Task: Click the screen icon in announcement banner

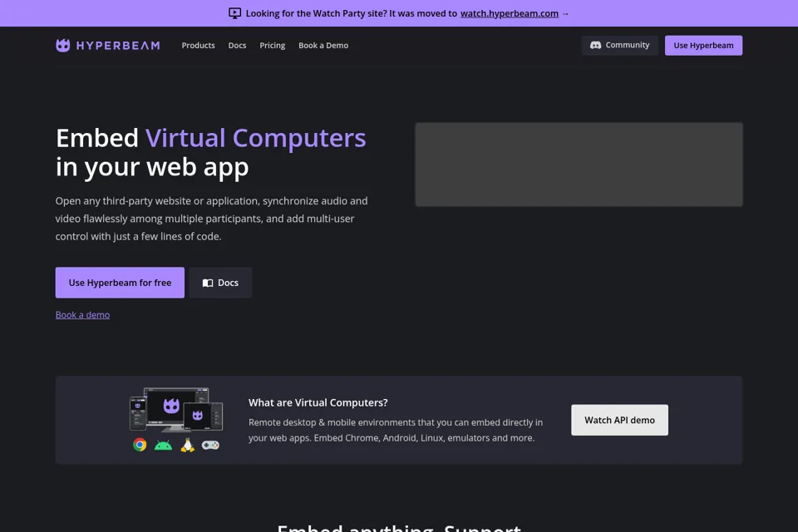Action: coord(234,13)
